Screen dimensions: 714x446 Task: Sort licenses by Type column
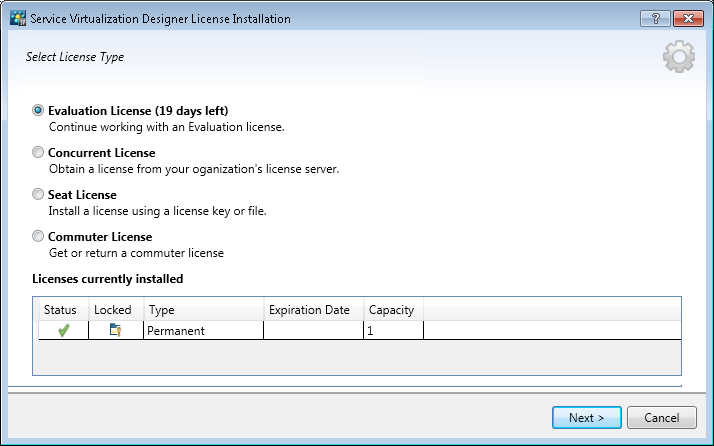(x=162, y=310)
